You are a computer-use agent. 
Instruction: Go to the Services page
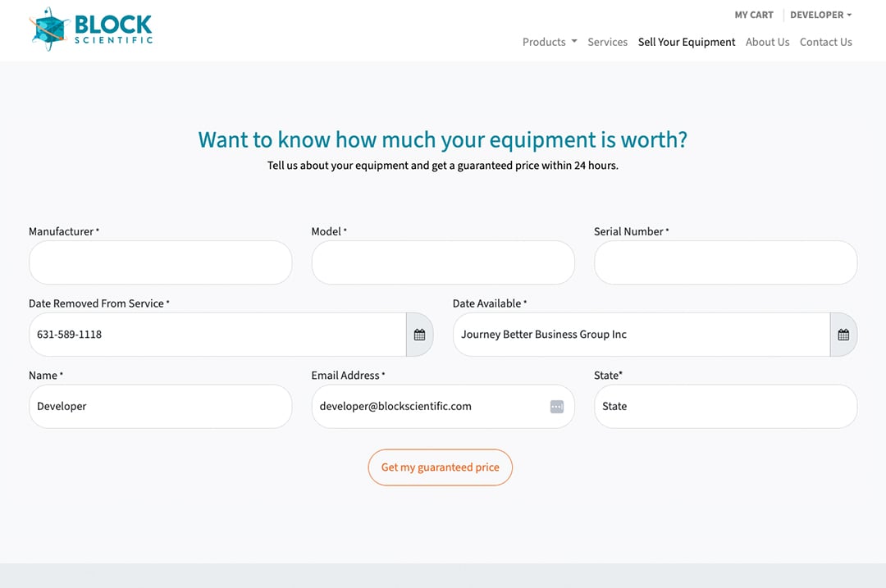(607, 42)
